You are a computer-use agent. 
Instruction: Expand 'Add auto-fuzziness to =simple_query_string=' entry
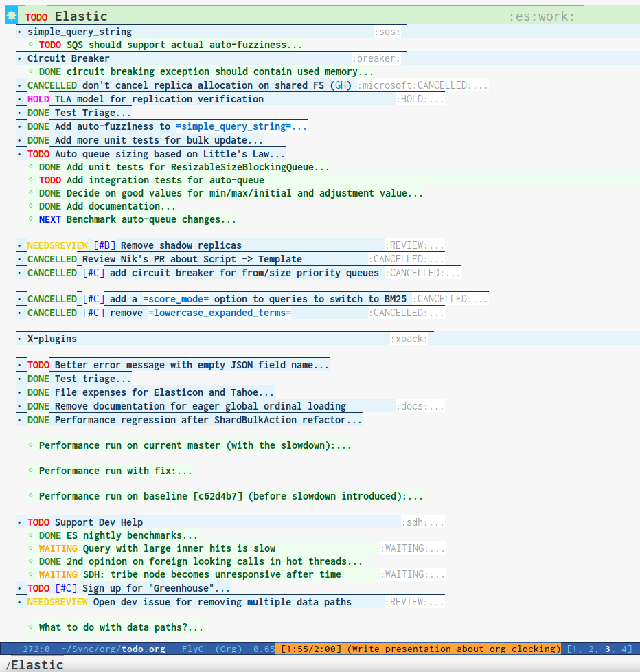181,126
